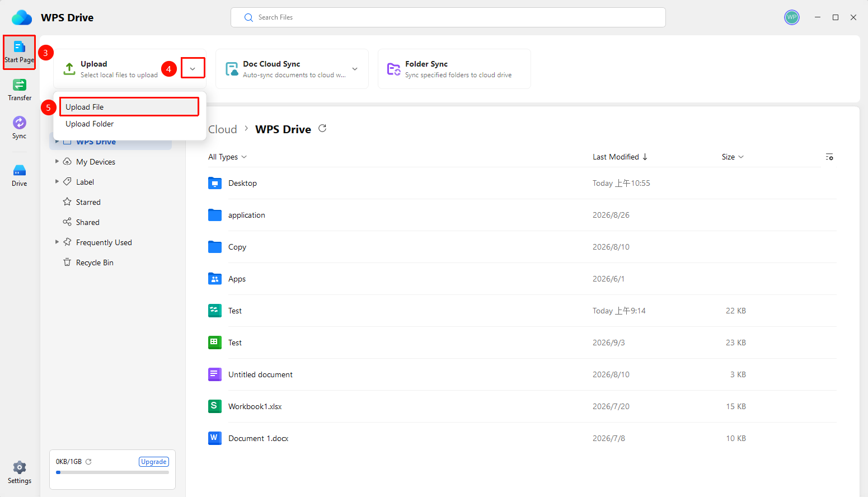This screenshot has height=497, width=868.
Task: Click the Upgrade storage button
Action: click(x=154, y=462)
